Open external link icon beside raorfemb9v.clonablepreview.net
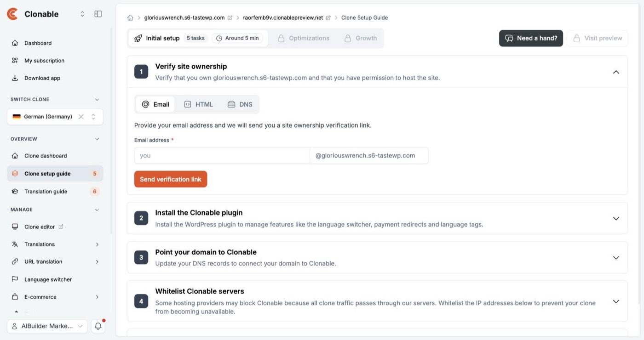The image size is (644, 340). tap(328, 18)
